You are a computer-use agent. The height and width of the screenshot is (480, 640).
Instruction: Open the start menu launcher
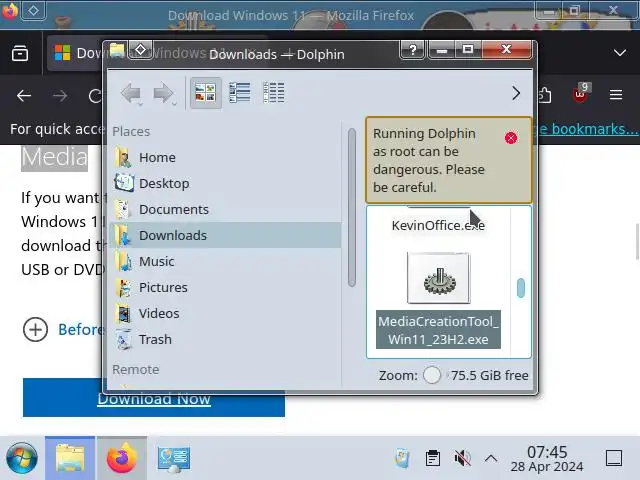22,458
